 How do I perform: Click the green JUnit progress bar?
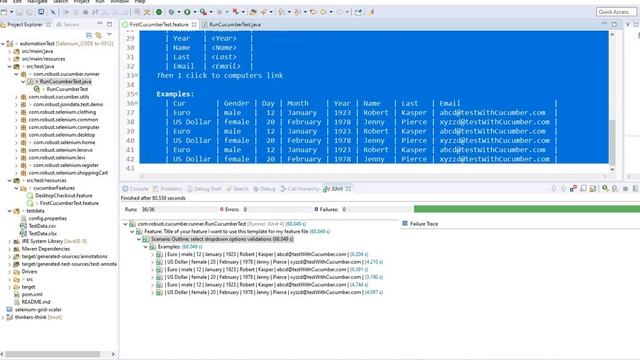click(x=527, y=209)
